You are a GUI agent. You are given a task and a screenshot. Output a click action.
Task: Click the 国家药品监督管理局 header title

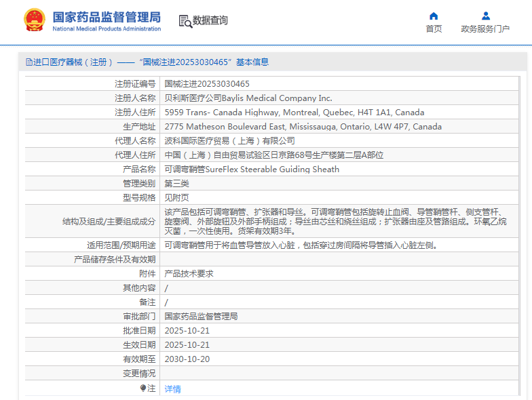pyautogui.click(x=107, y=17)
